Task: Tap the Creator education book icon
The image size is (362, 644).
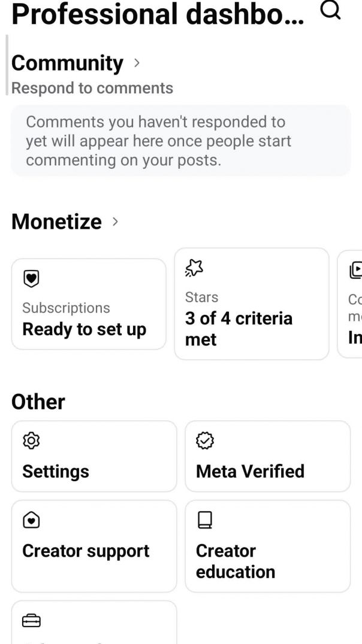Action: point(205,521)
